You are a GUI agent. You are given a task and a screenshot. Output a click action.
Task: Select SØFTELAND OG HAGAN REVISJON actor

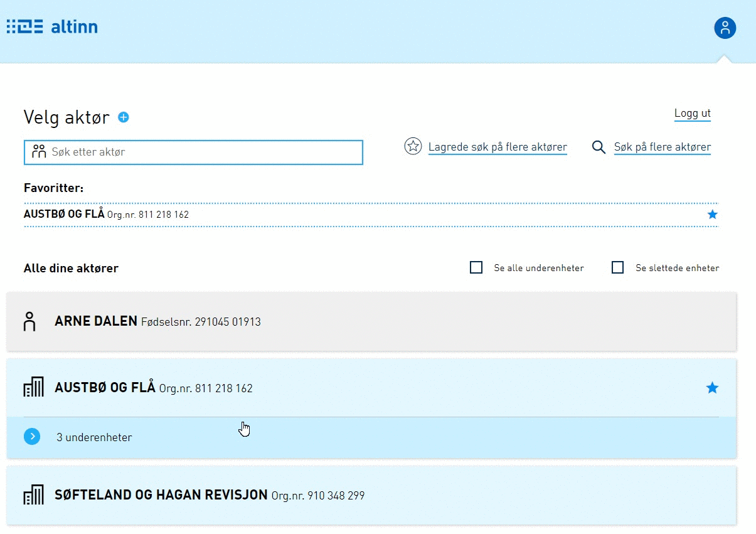click(x=161, y=495)
